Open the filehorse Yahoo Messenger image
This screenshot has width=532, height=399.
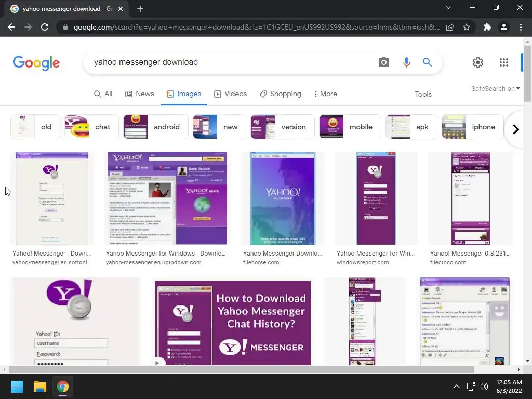point(283,198)
